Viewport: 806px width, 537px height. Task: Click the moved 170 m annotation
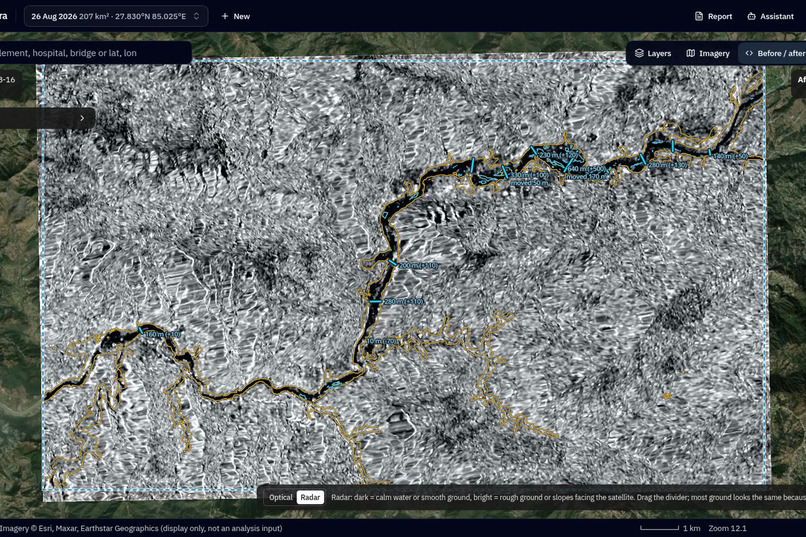click(x=587, y=176)
